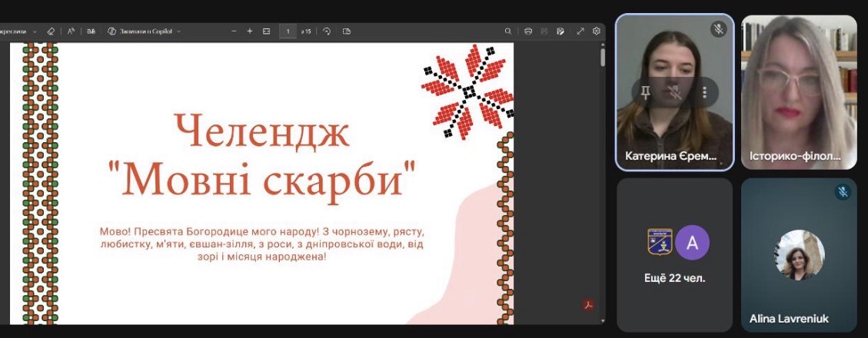Viewport: 868px width, 338px height.
Task: Open the 'Ещё 22 чел.' participants tile
Action: pos(675,255)
